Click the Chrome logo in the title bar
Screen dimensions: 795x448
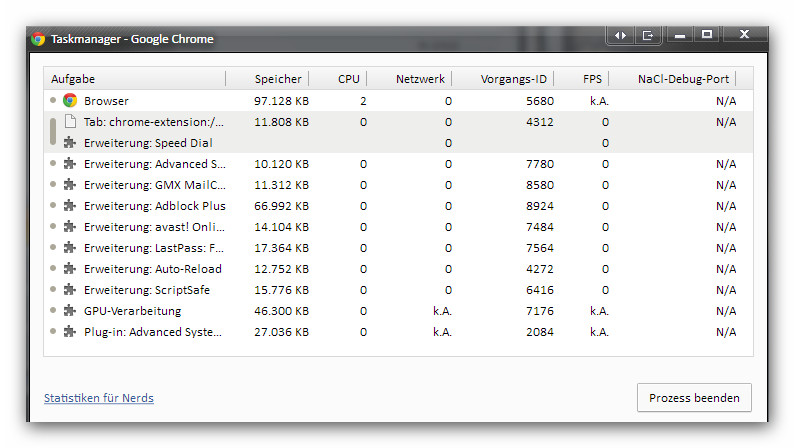coord(38,39)
